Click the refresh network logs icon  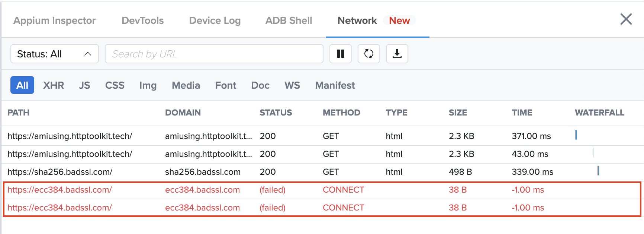[x=368, y=54]
